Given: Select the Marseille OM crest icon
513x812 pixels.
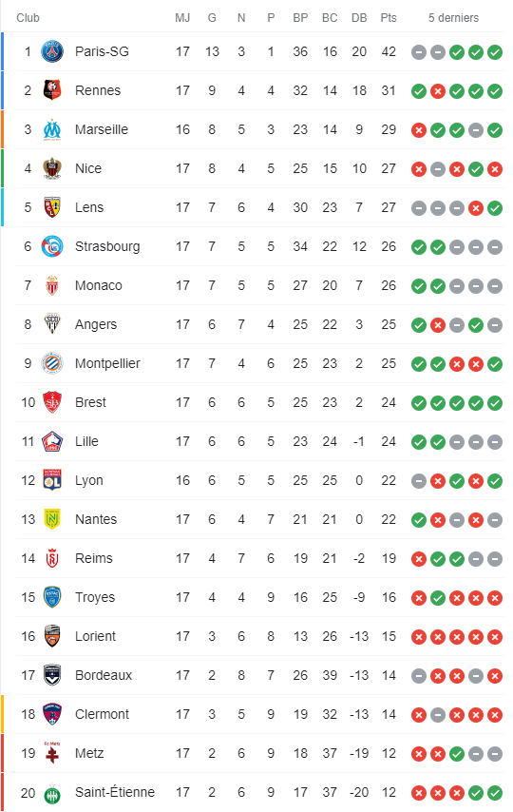Looking at the screenshot, I should (51, 129).
